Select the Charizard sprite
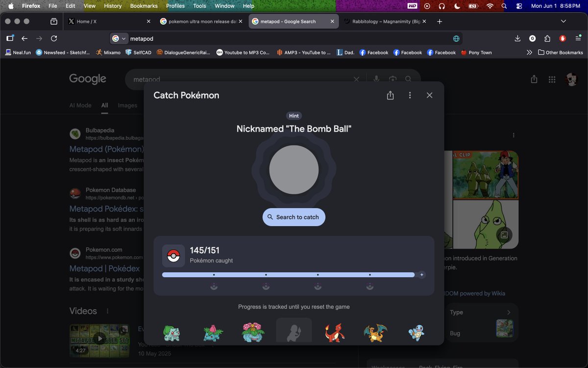The width and height of the screenshot is (588, 368). pos(375,333)
